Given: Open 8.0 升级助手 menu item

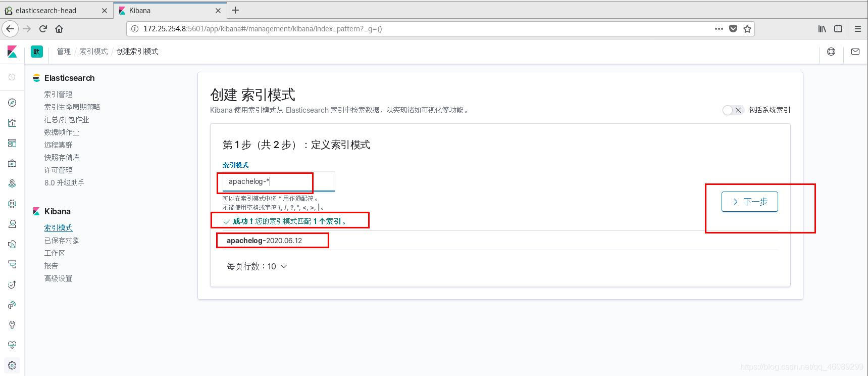Looking at the screenshot, I should click(64, 183).
